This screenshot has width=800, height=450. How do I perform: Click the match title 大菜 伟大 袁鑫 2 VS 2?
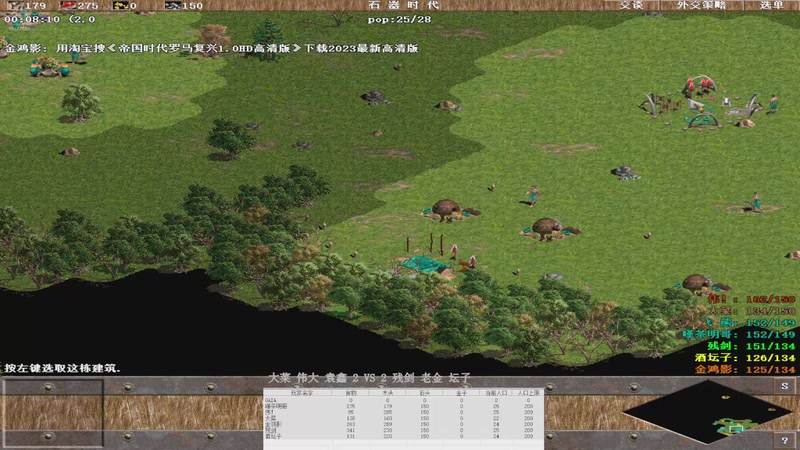(x=369, y=378)
